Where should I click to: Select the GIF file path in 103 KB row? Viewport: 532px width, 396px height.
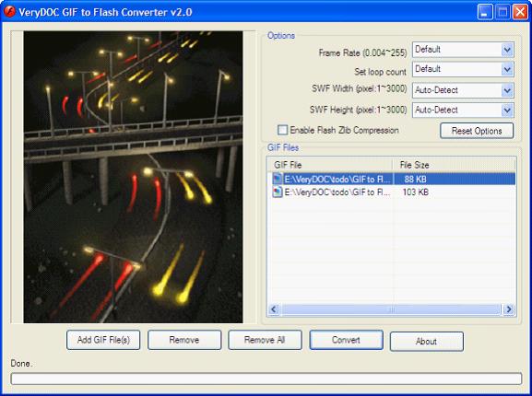point(337,192)
